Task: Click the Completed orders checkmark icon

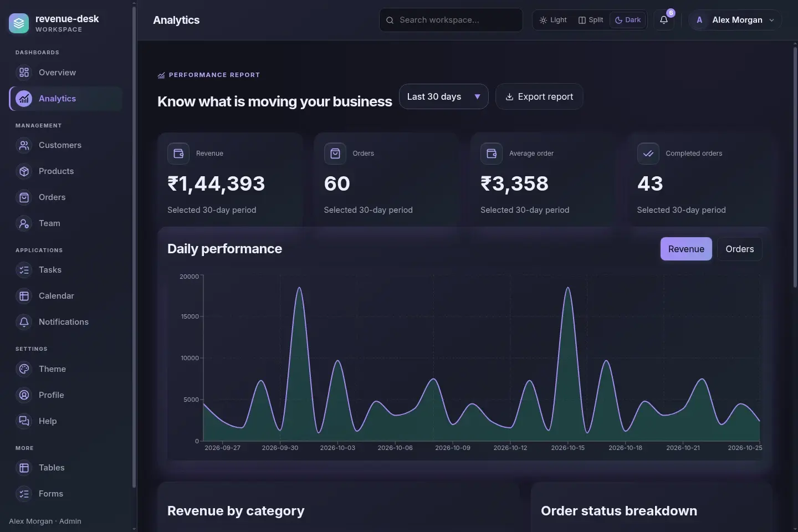Action: point(648,154)
